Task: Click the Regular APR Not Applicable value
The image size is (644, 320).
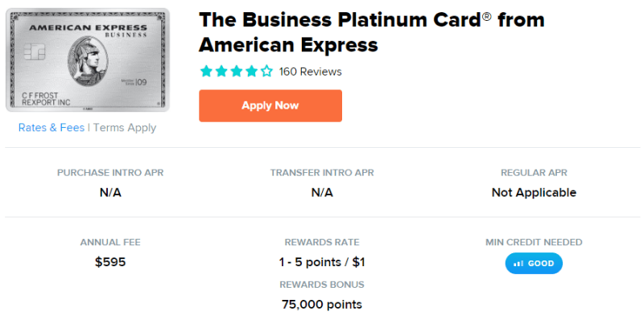Action: click(x=534, y=192)
